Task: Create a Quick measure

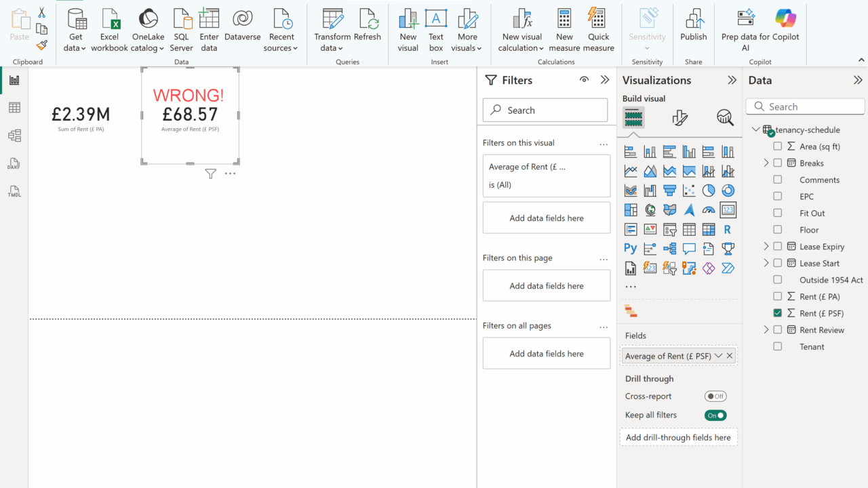Action: click(x=598, y=30)
